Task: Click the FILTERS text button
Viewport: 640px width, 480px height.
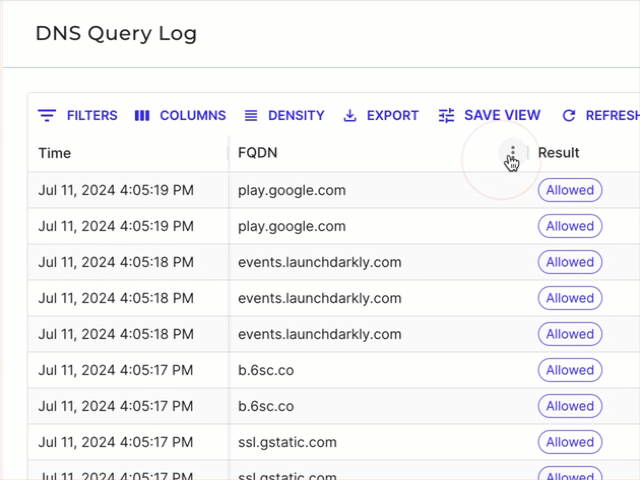Action: pyautogui.click(x=92, y=116)
